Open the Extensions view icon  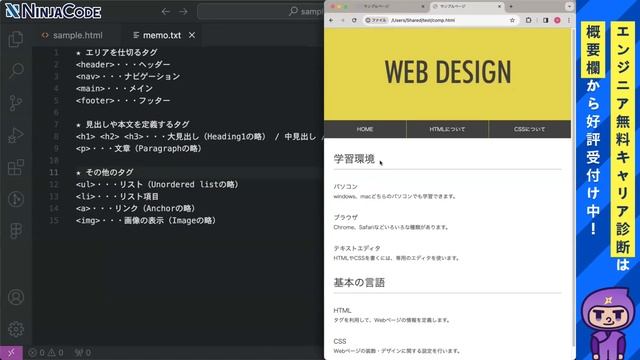(16, 167)
